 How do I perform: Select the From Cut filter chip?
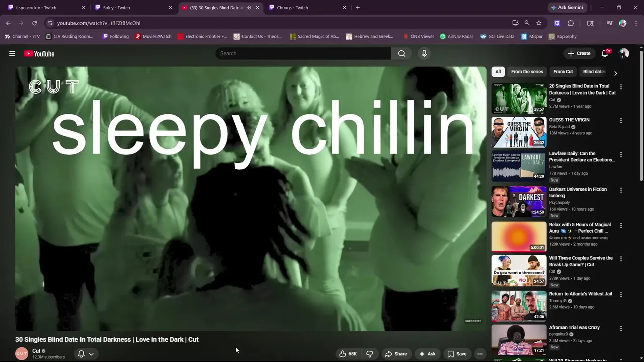click(563, 72)
